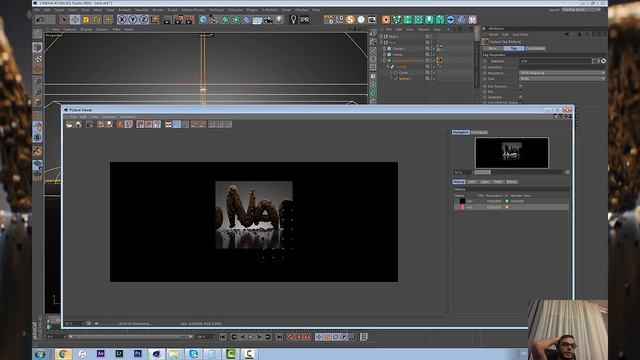Viewport: 640px width, 360px height.
Task: Click the Go to Start playback button
Action: [x=222, y=337]
